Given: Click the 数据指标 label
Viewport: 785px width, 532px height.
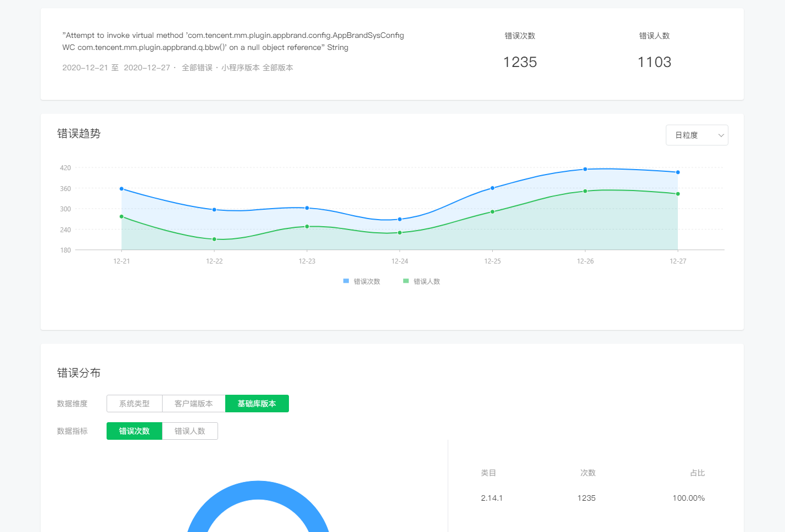Looking at the screenshot, I should (x=73, y=431).
